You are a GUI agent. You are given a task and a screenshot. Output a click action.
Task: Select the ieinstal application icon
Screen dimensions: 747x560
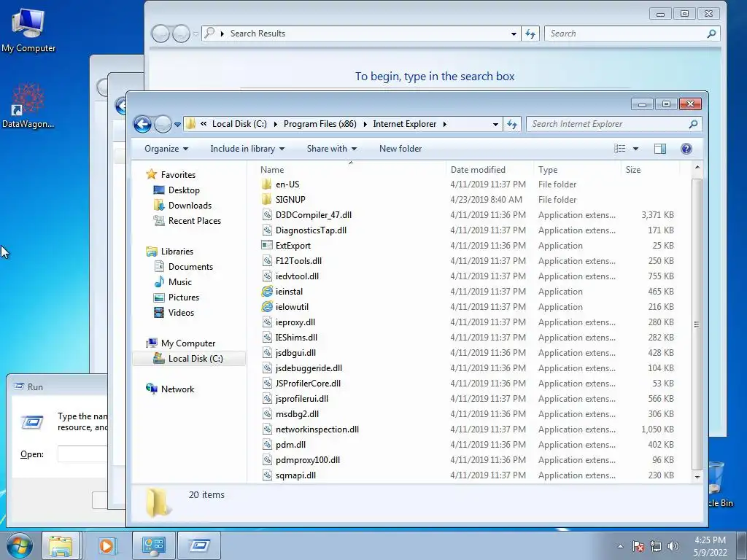pos(267,292)
